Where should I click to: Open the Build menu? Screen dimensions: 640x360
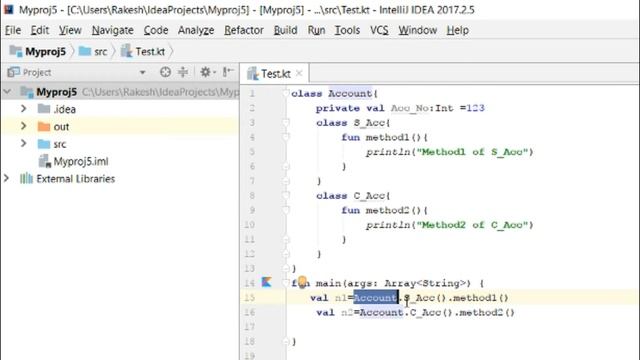(285, 30)
